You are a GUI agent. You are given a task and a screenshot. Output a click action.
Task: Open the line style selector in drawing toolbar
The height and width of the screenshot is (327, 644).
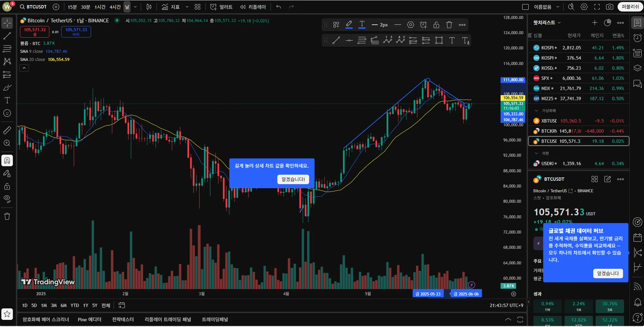(x=398, y=25)
